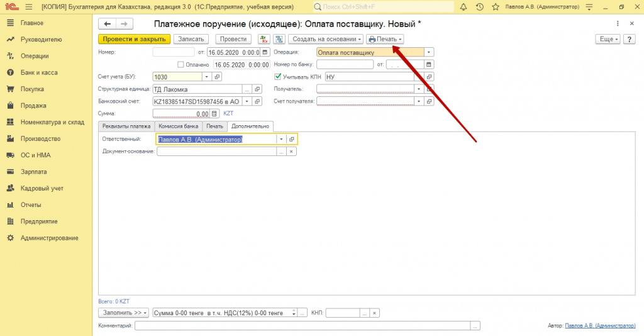Viewport: 644px width, 336px height.
Task: Open Счет получателя record icon
Action: [429, 101]
